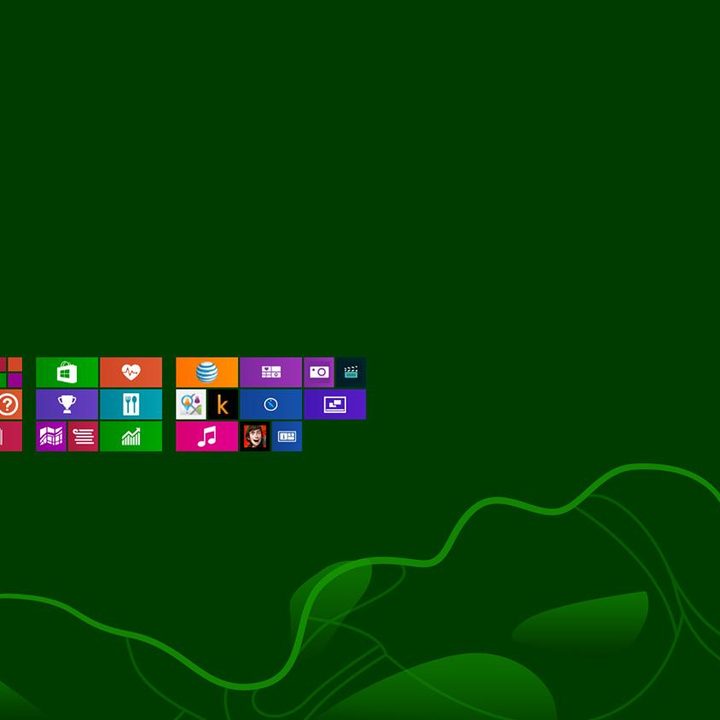
Task: Open the Health & Fitness heart tile
Action: 131,372
